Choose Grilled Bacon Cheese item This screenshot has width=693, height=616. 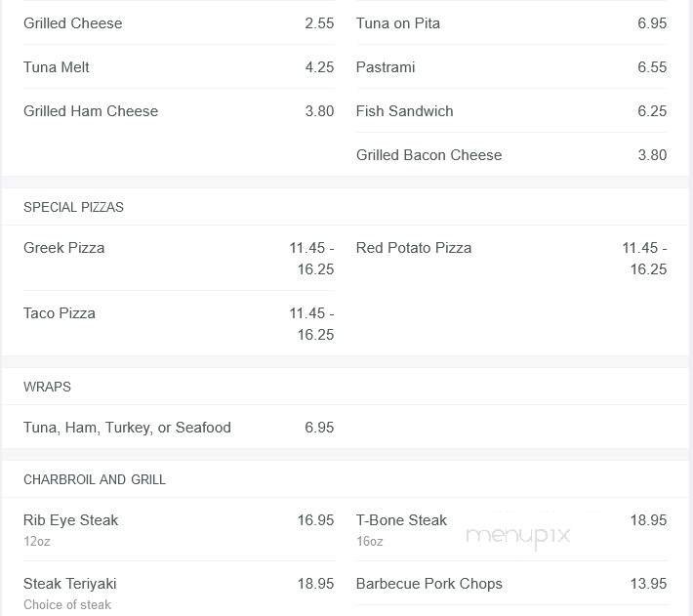coord(429,155)
